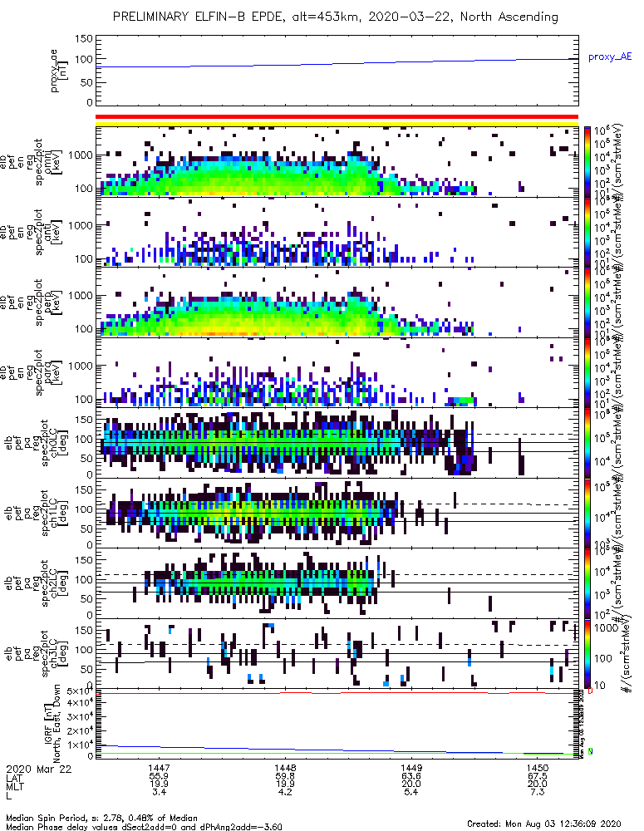Click inside the para energy spectrogram panel

[x=337, y=372]
